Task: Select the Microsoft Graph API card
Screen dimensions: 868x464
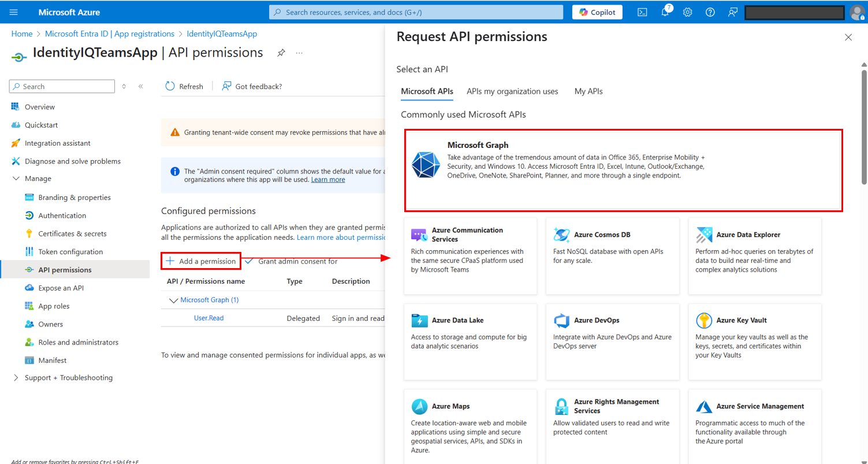Action: (623, 170)
